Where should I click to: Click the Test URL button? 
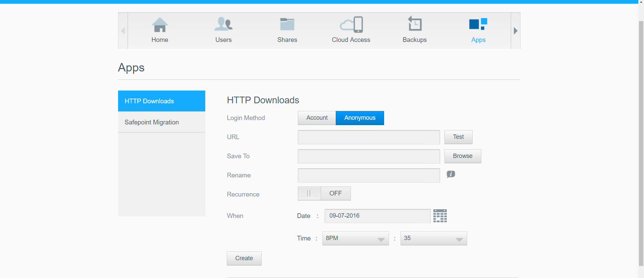459,137
